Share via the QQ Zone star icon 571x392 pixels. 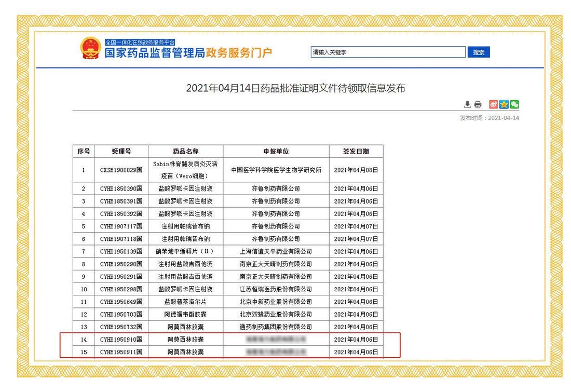(504, 104)
